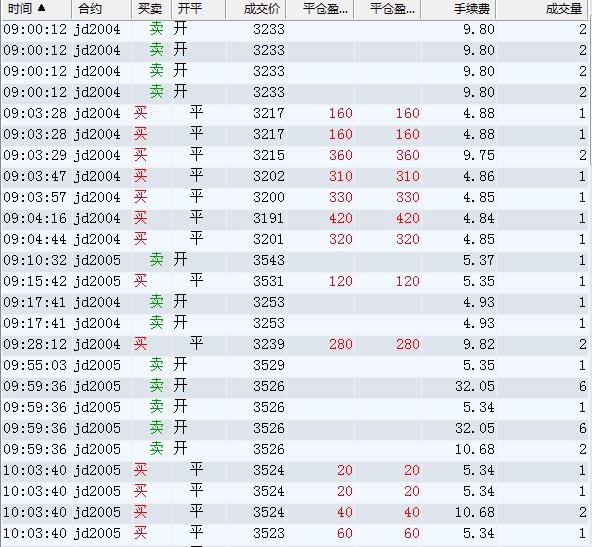
Task: Select the 09:10:32 jd2005 sell row
Action: tap(294, 260)
